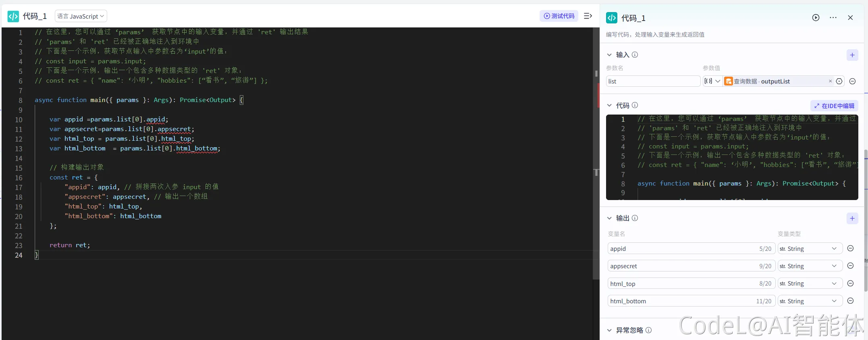Run the 代码_1 node play icon

pyautogui.click(x=816, y=18)
